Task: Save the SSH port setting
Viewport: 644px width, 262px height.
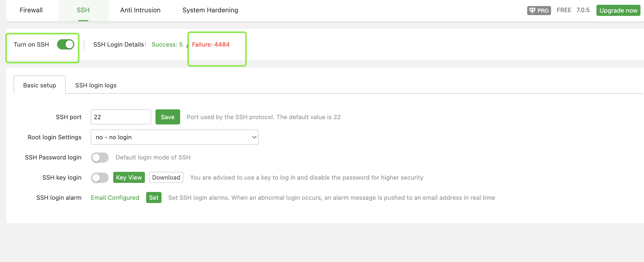Action: (167, 117)
